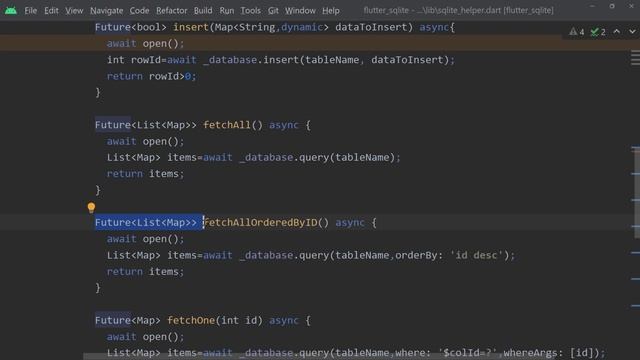Go to next highlighted error arrow

click(632, 31)
